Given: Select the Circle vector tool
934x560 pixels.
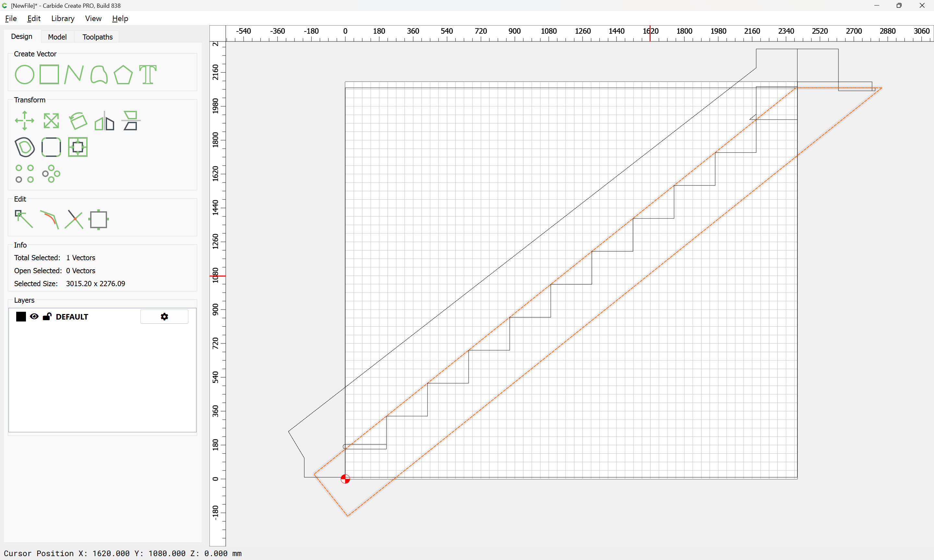Looking at the screenshot, I should click(24, 74).
